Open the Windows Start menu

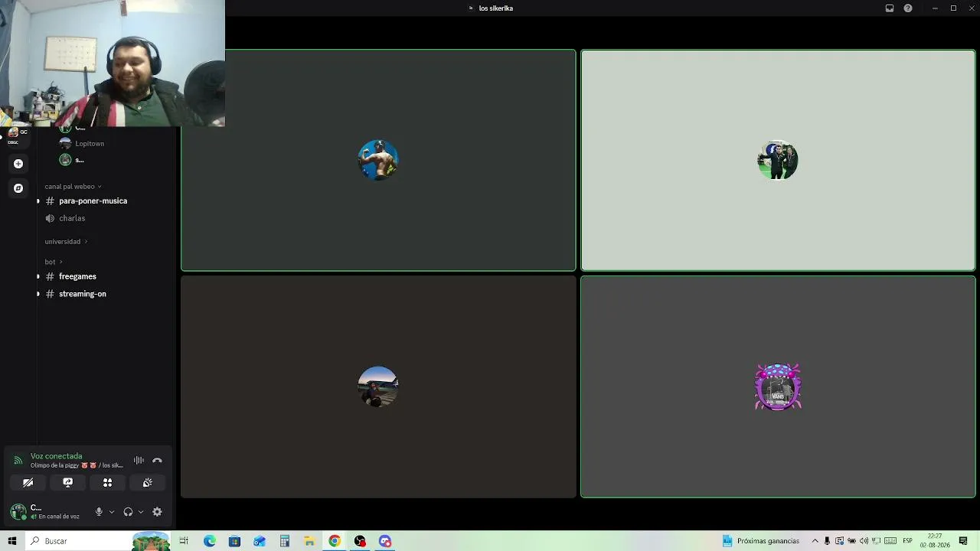tap(12, 541)
